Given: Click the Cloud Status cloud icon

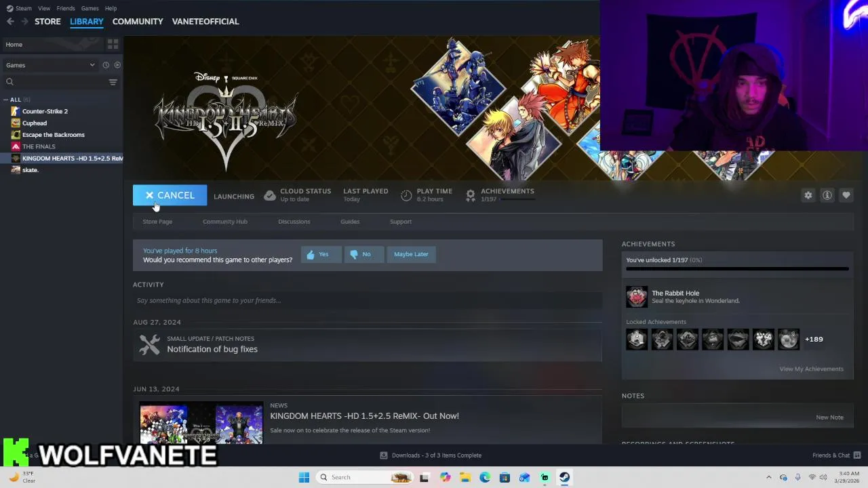Looking at the screenshot, I should [x=270, y=195].
